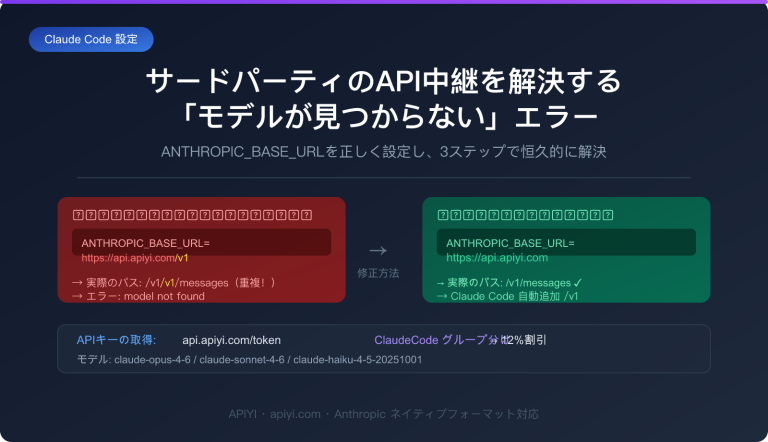Click the 修正方法 label
The image size is (768, 442).
click(378, 273)
